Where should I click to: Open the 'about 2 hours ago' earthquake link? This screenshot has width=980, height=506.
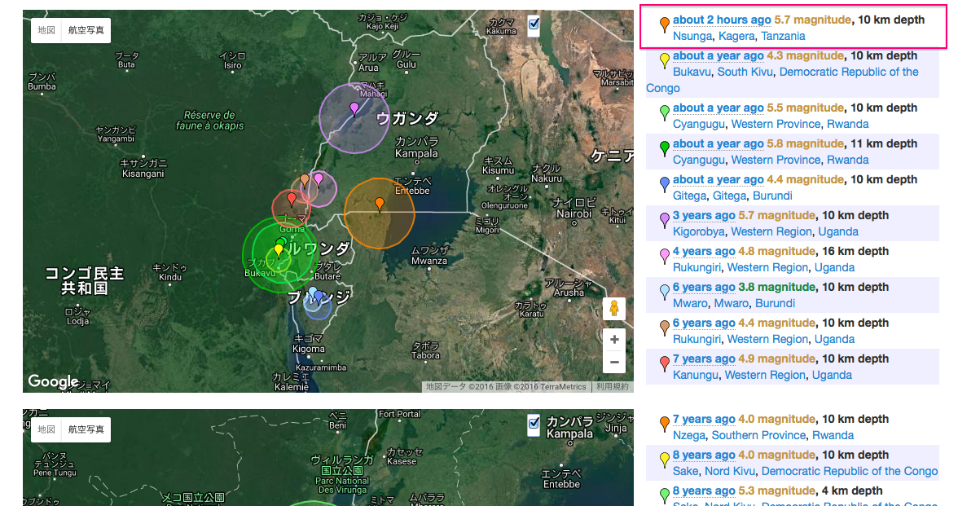click(x=722, y=20)
